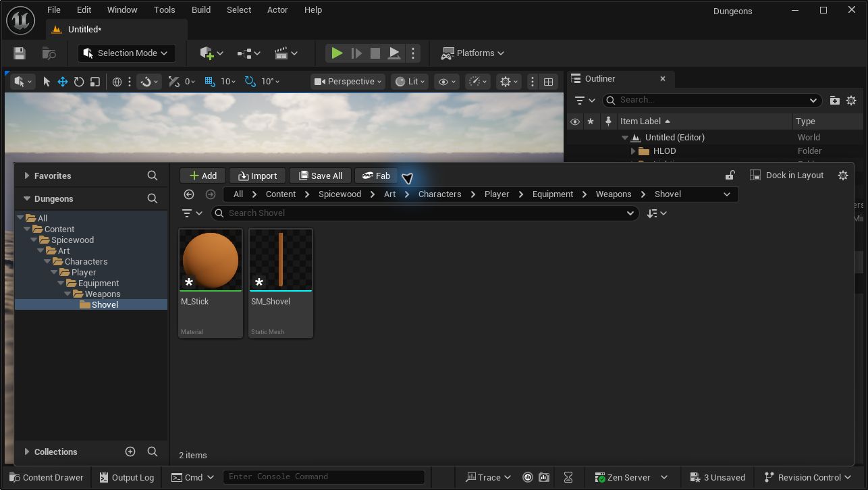Viewport: 868px width, 490px height.
Task: Open the Platforms dropdown
Action: (473, 53)
